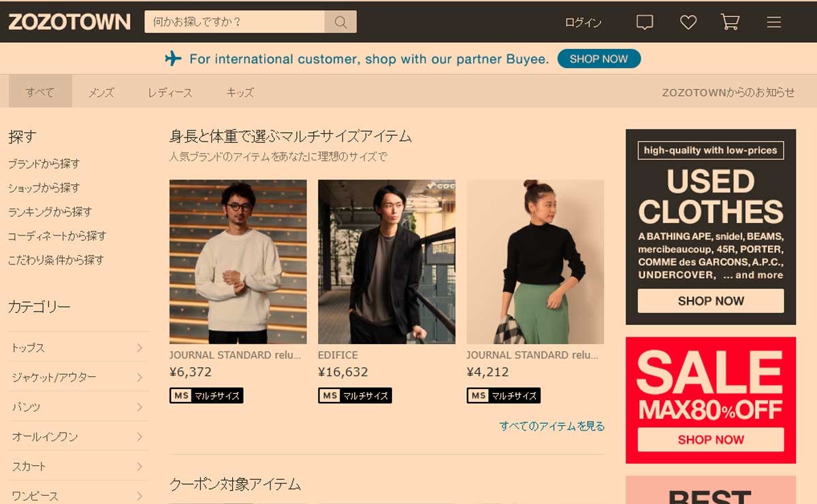Click the search magnifier icon
The image size is (817, 504).
click(340, 22)
